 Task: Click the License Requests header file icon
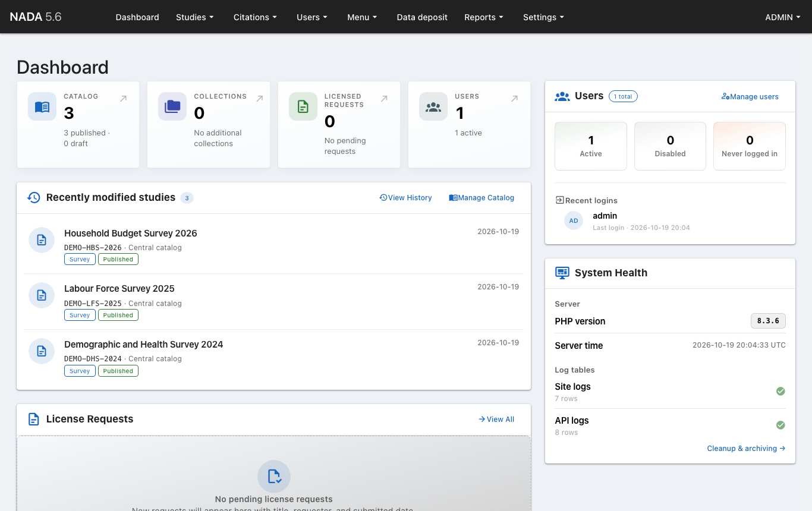34,419
